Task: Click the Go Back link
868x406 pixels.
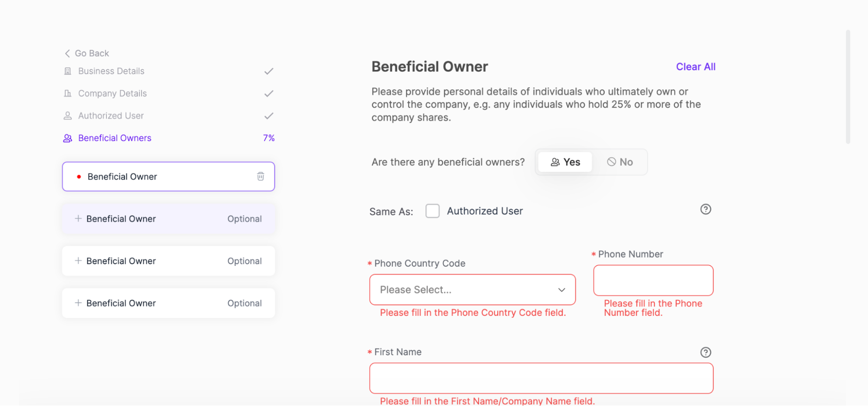Action: (x=92, y=53)
